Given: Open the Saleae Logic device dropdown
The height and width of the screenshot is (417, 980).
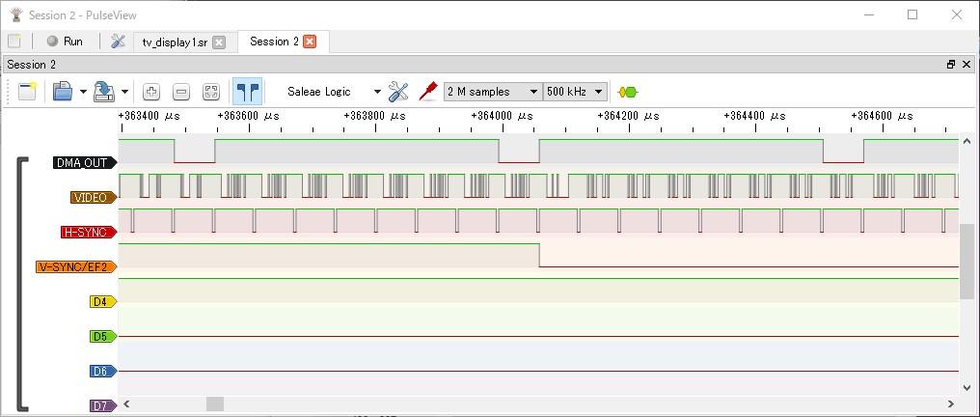Looking at the screenshot, I should 334,92.
